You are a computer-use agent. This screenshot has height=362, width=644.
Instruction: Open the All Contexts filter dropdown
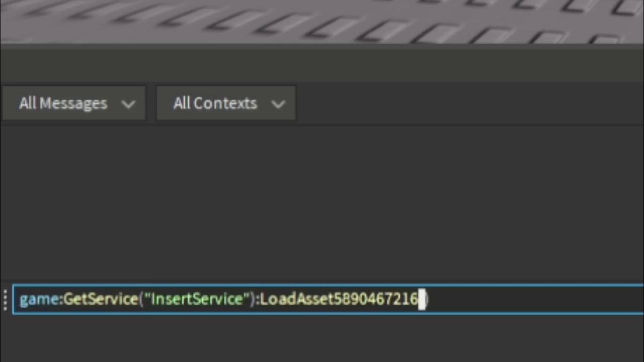[x=226, y=103]
